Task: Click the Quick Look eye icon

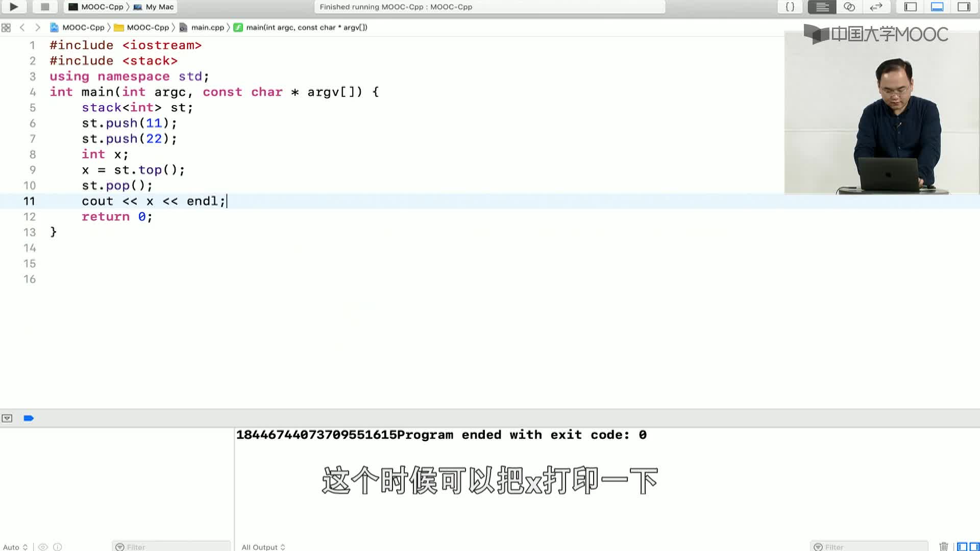Action: pyautogui.click(x=43, y=547)
